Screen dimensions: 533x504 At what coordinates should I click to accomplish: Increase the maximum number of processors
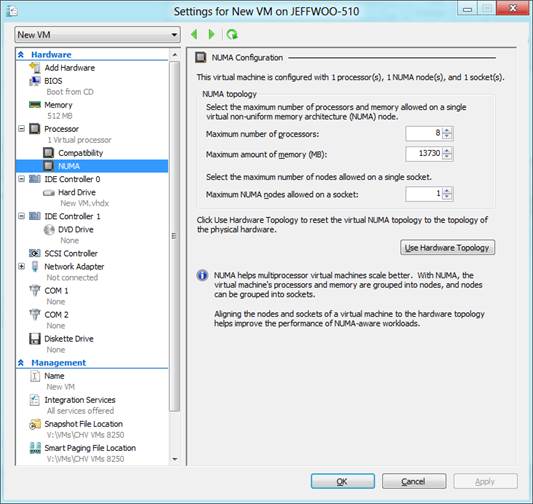(447, 130)
